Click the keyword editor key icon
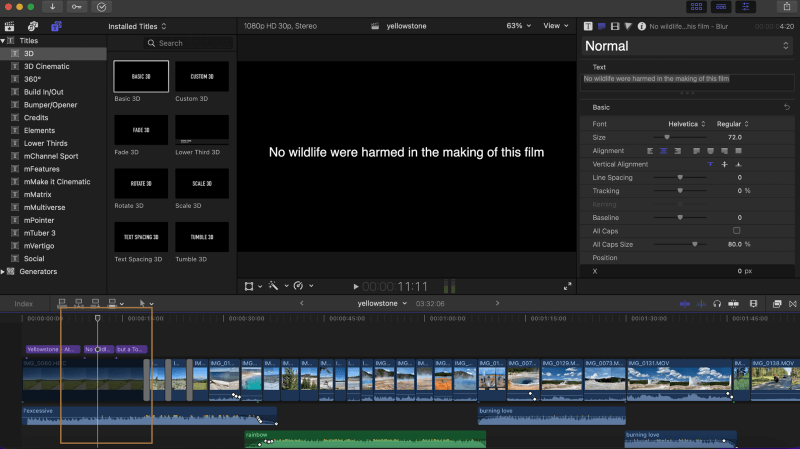 tap(77, 7)
